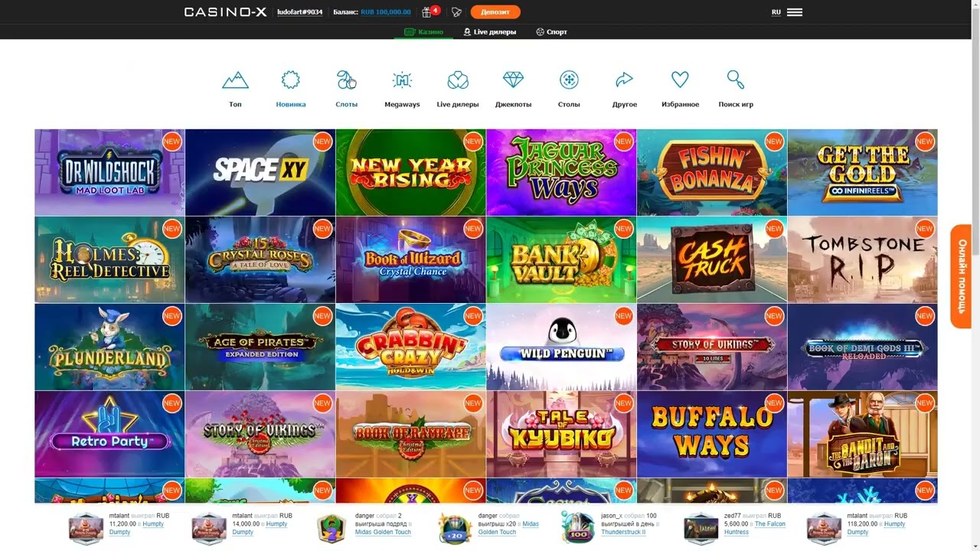The image size is (980, 551).
Task: Open the Онлайн помощь side tab
Action: coord(962,276)
